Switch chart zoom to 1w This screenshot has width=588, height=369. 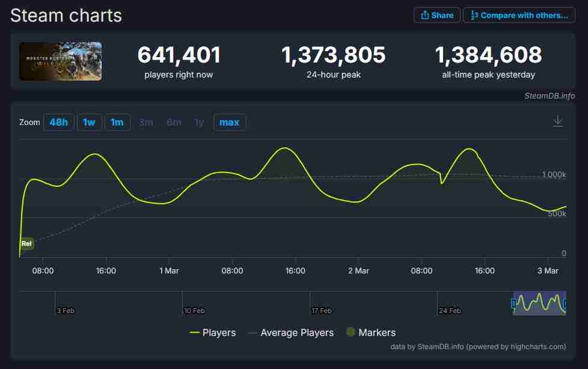point(89,123)
